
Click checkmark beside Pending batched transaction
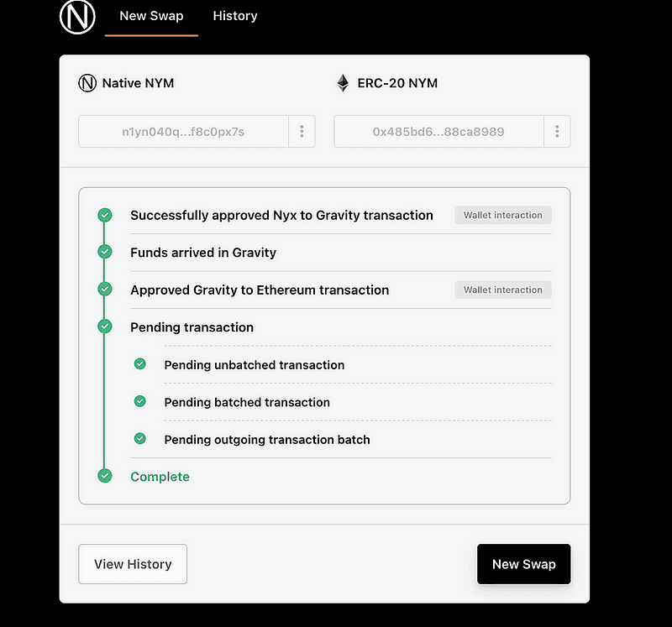[x=140, y=401]
